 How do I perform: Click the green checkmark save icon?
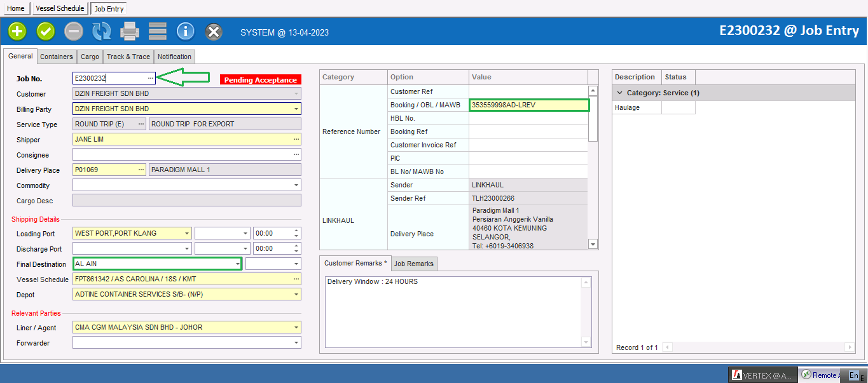[46, 30]
